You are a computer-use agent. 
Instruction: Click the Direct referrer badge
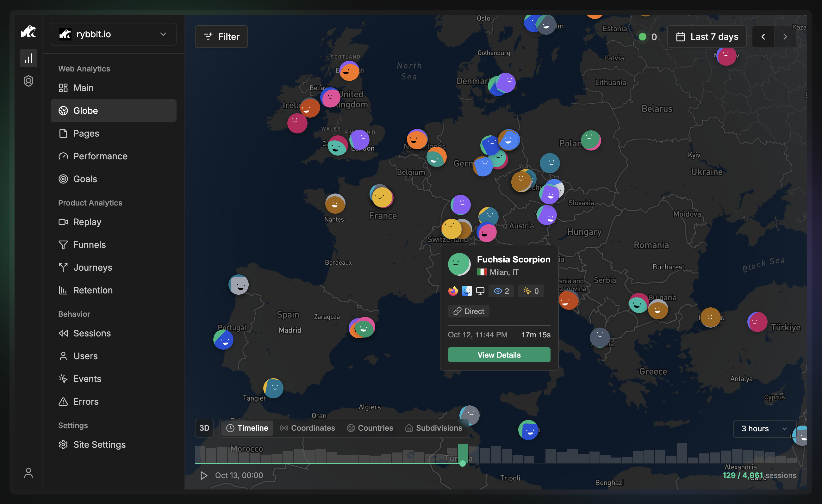tap(469, 311)
